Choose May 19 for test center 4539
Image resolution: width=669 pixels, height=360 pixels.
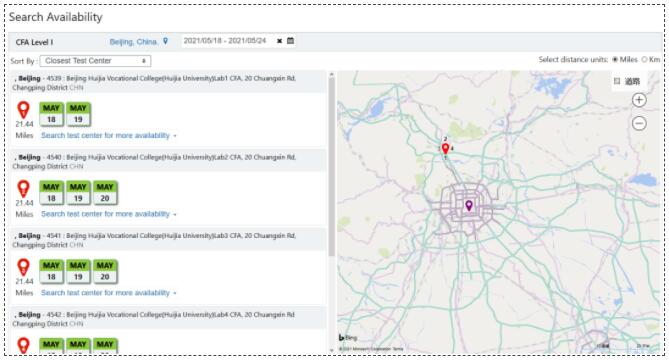(x=78, y=114)
